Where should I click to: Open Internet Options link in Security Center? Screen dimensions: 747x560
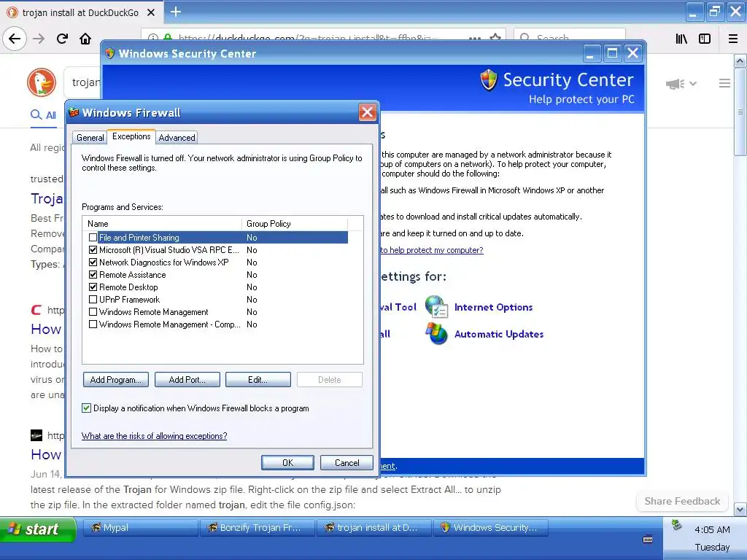[494, 307]
